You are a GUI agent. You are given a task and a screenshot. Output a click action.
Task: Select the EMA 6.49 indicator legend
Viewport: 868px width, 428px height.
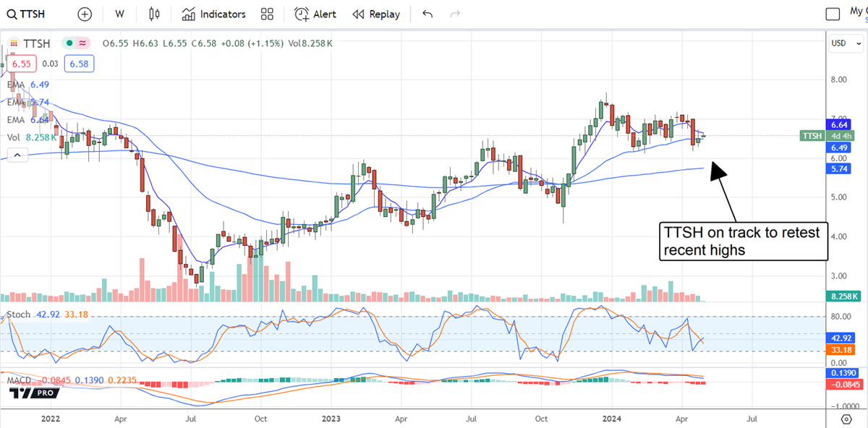click(x=27, y=85)
